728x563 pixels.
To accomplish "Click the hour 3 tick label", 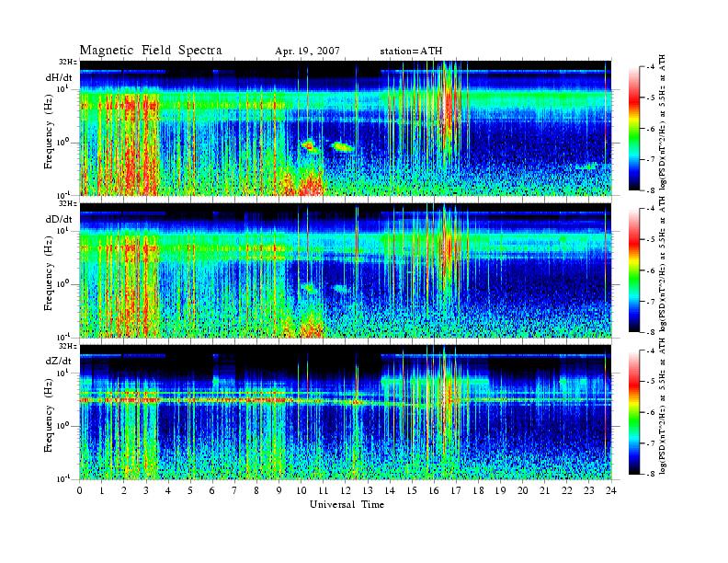I will coord(146,490).
